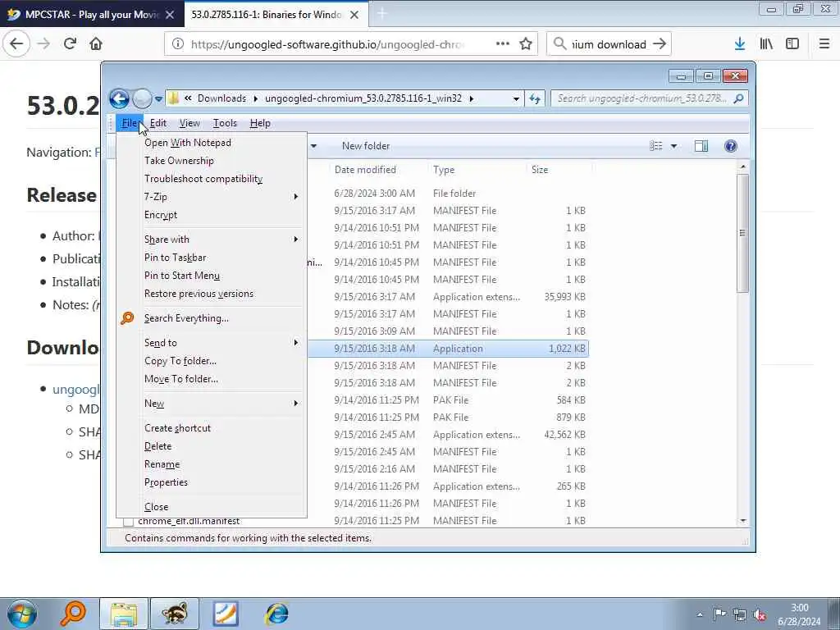This screenshot has height=630, width=840.
Task: Go back in the Explorer window
Action: click(x=119, y=98)
